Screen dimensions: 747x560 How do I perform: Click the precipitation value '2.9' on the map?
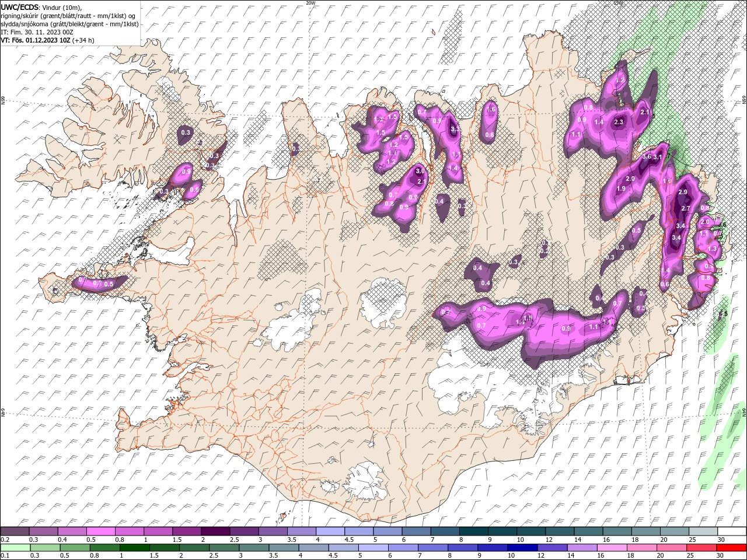coord(683,192)
